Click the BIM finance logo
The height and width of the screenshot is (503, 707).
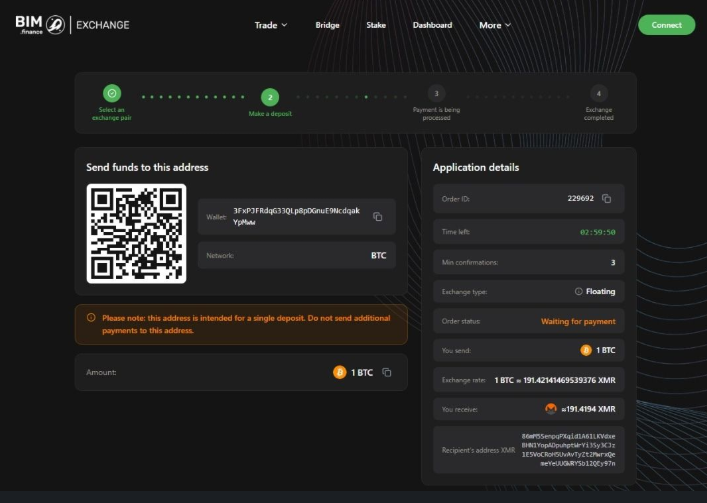[x=40, y=25]
